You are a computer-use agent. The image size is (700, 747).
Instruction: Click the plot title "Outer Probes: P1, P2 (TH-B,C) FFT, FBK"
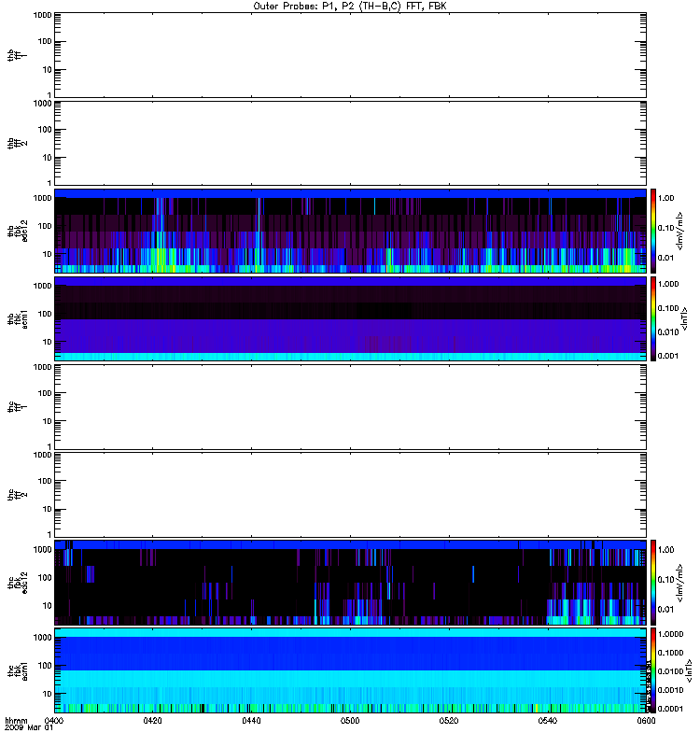pos(350,7)
